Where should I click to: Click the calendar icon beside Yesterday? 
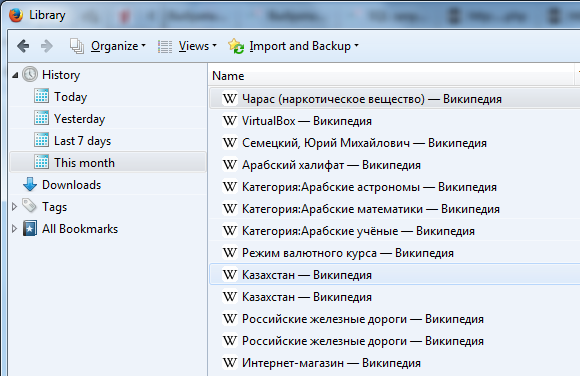click(41, 118)
